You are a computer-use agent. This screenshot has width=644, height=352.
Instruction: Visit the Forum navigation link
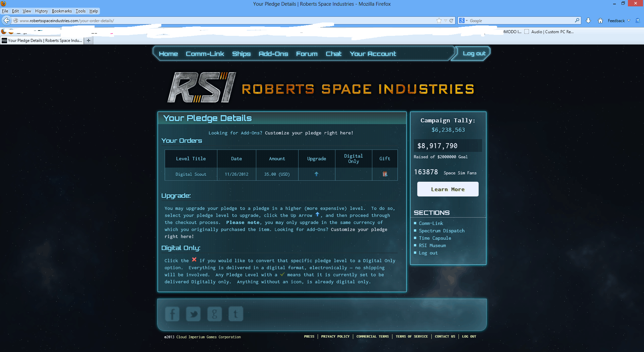307,54
